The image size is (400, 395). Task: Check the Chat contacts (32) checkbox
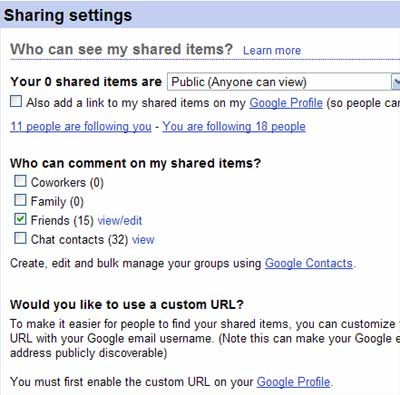click(20, 238)
